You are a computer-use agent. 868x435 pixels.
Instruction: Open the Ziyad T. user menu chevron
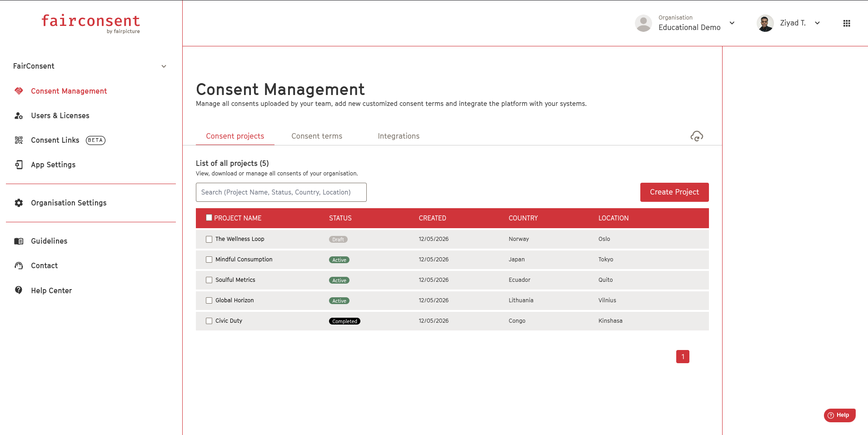pyautogui.click(x=817, y=23)
